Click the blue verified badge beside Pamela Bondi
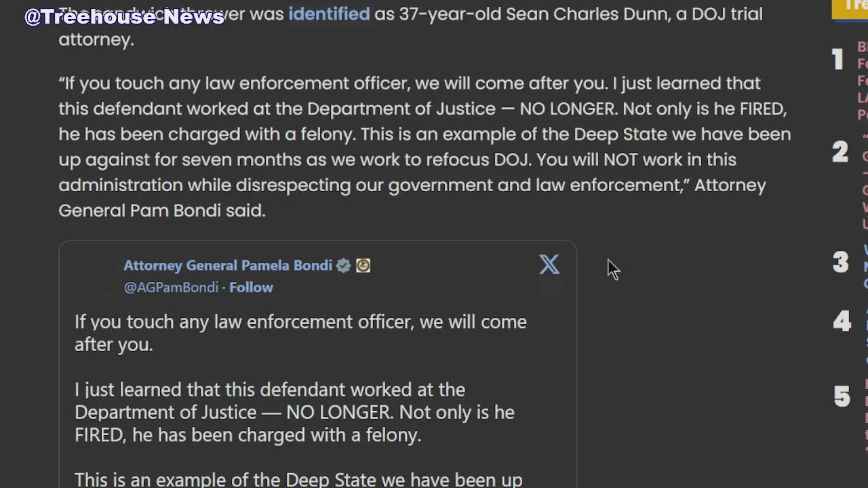868x488 pixels. 343,266
